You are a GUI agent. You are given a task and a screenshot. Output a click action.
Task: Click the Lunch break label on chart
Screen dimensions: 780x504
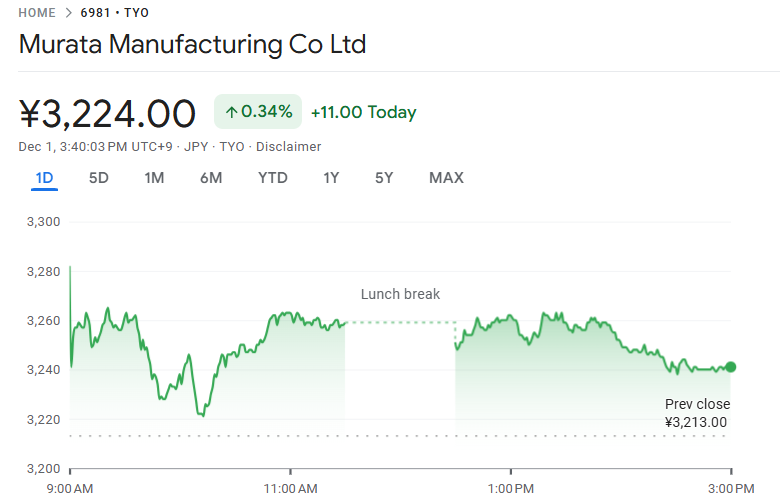(400, 294)
